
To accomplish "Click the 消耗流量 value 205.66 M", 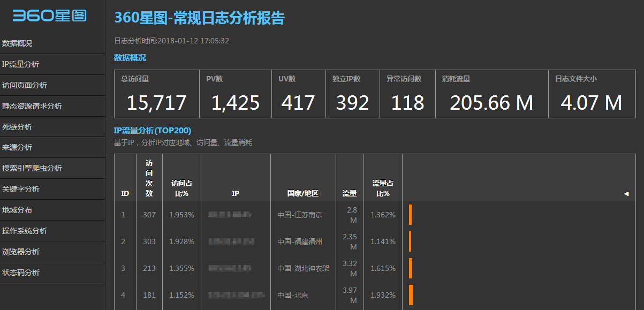I will coord(491,103).
